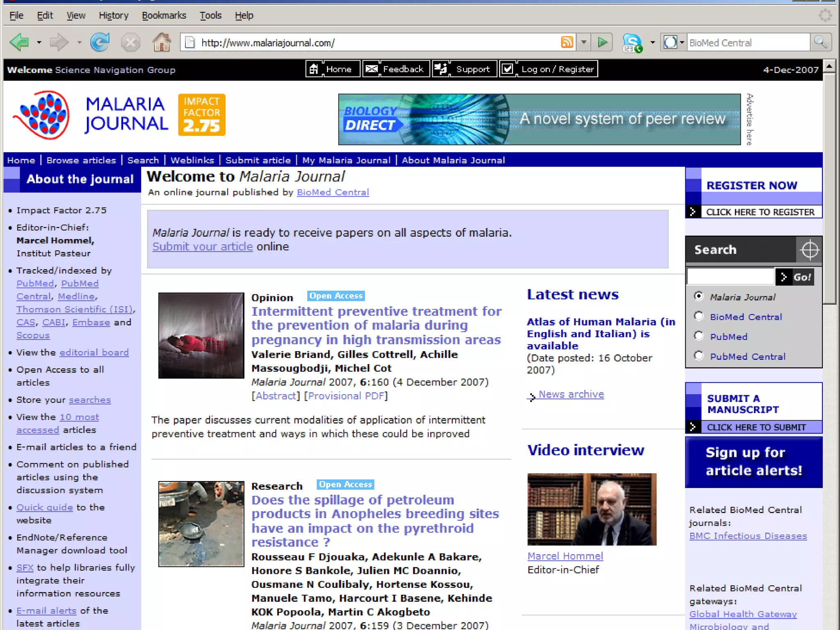Click the editorial board link
Screen dimensions: 840x630
click(94, 352)
